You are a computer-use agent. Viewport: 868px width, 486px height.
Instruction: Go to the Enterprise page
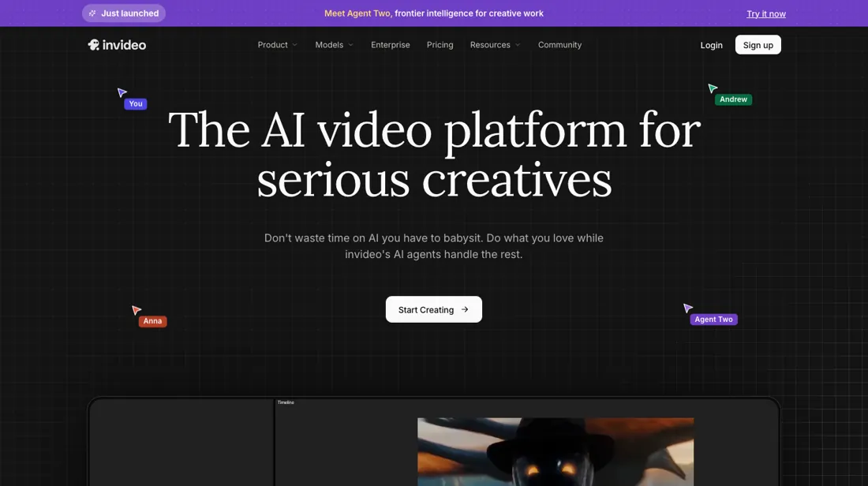pos(391,45)
